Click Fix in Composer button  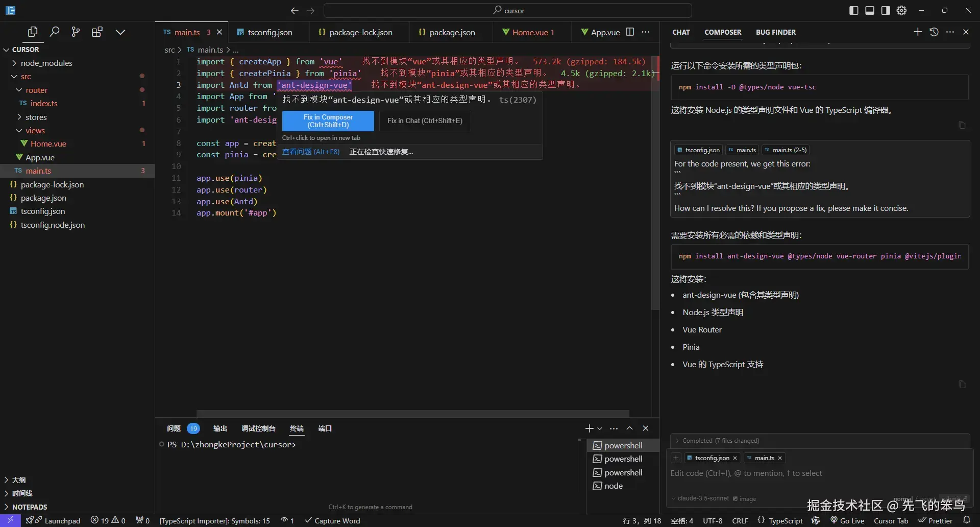click(x=328, y=121)
